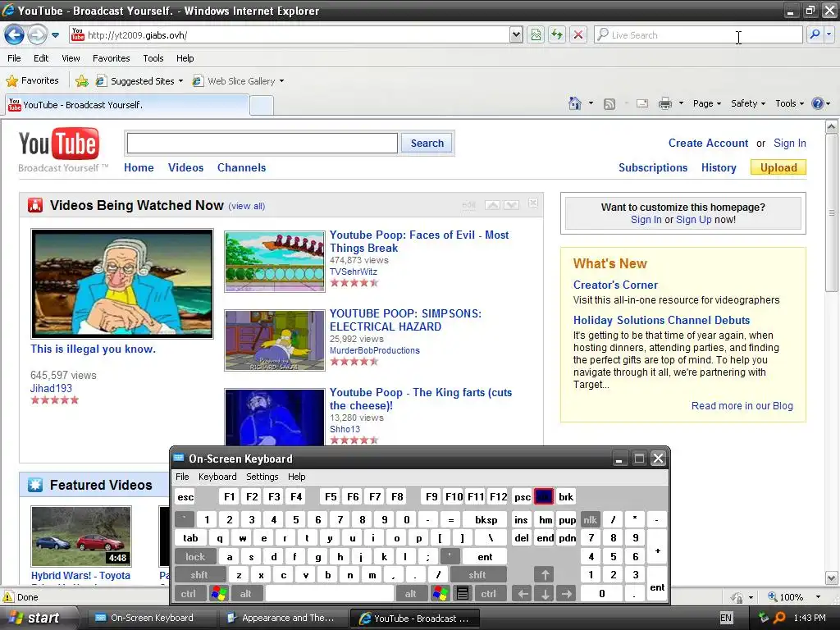Go to YouTube Videos page link
Screen dimensions: 840x630
coord(186,167)
